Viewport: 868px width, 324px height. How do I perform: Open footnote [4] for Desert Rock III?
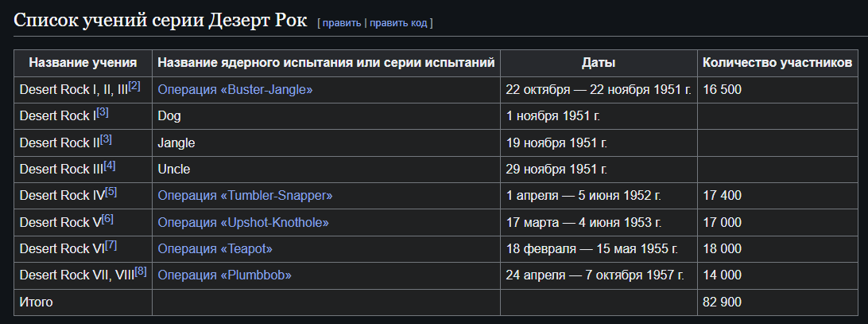[110, 166]
